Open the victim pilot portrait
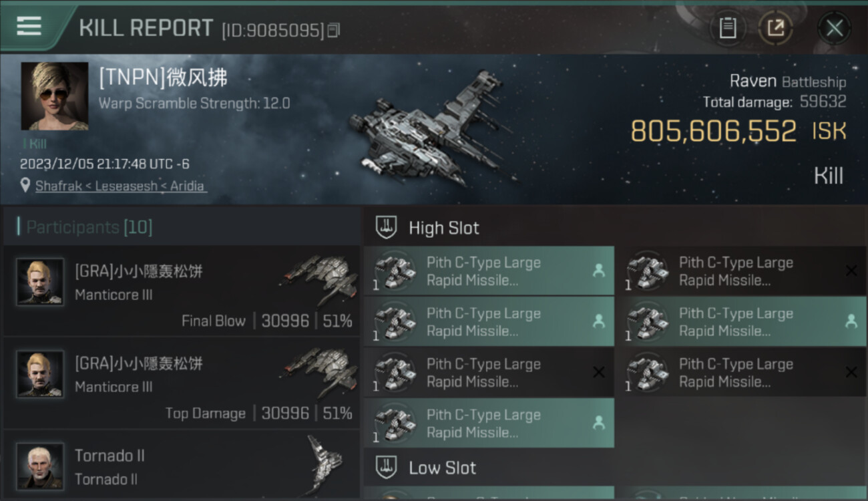This screenshot has height=501, width=868. coord(55,96)
